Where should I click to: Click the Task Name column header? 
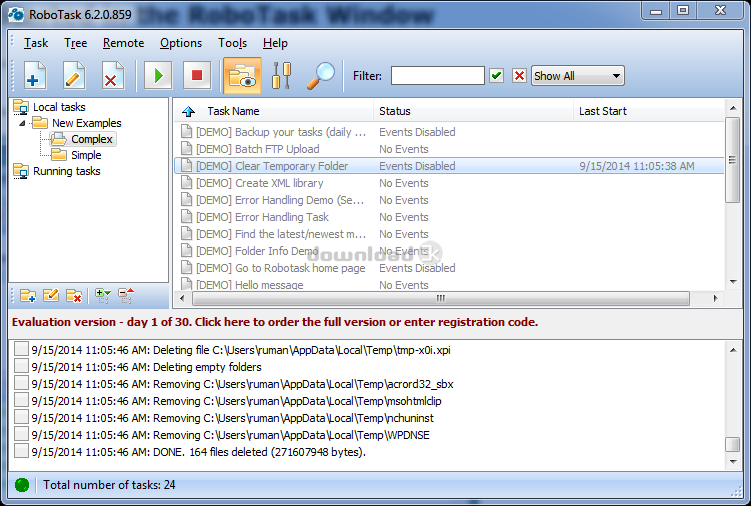point(233,111)
